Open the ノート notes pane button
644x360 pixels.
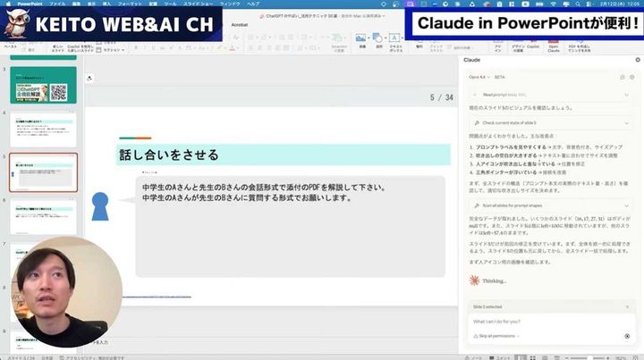(x=473, y=357)
